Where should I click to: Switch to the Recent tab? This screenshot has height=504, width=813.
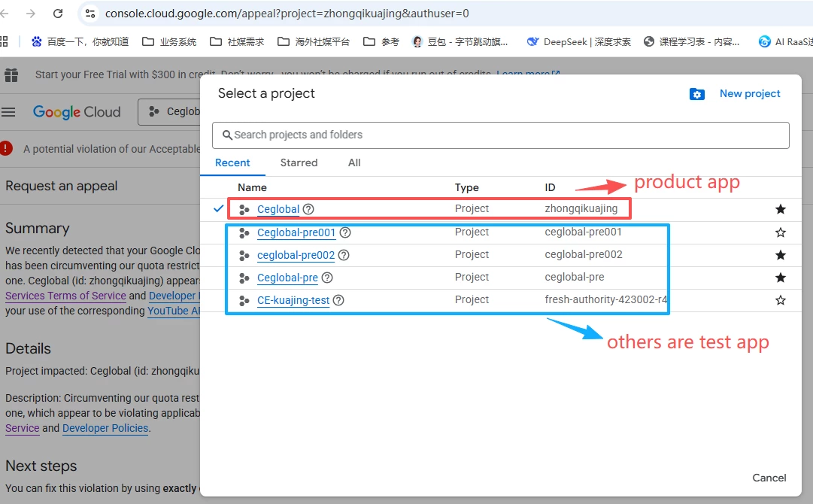pos(232,162)
